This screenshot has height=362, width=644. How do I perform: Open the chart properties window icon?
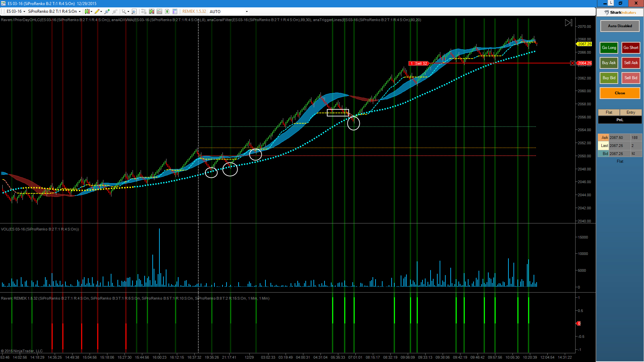click(175, 11)
